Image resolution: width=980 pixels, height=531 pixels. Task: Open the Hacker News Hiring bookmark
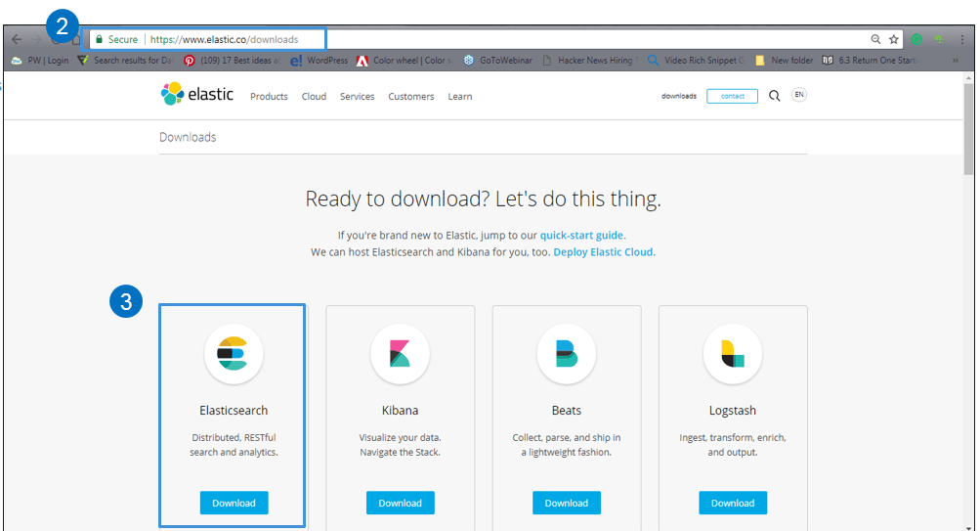pos(590,61)
